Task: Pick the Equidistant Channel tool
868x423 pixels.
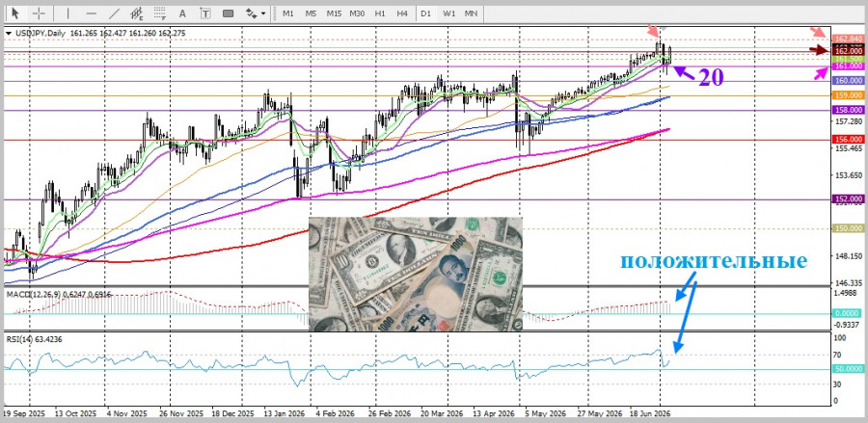Action: 137,13
